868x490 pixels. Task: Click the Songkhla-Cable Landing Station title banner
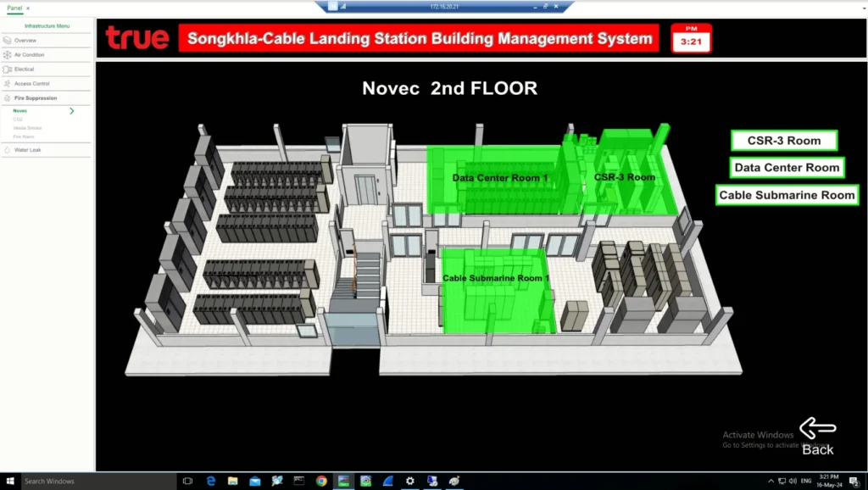419,38
